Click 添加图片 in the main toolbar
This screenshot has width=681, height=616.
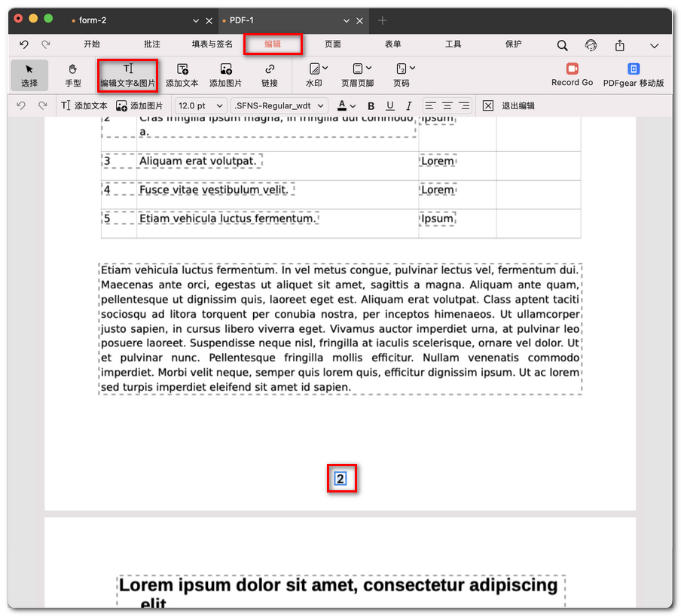226,75
